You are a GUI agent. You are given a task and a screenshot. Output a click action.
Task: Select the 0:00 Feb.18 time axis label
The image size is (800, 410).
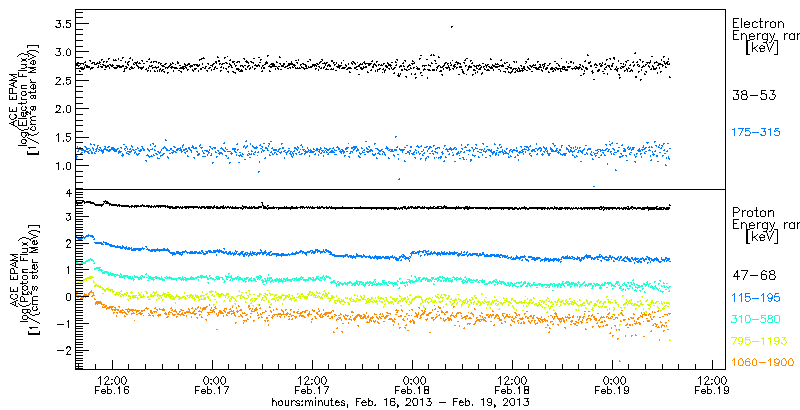coord(411,385)
